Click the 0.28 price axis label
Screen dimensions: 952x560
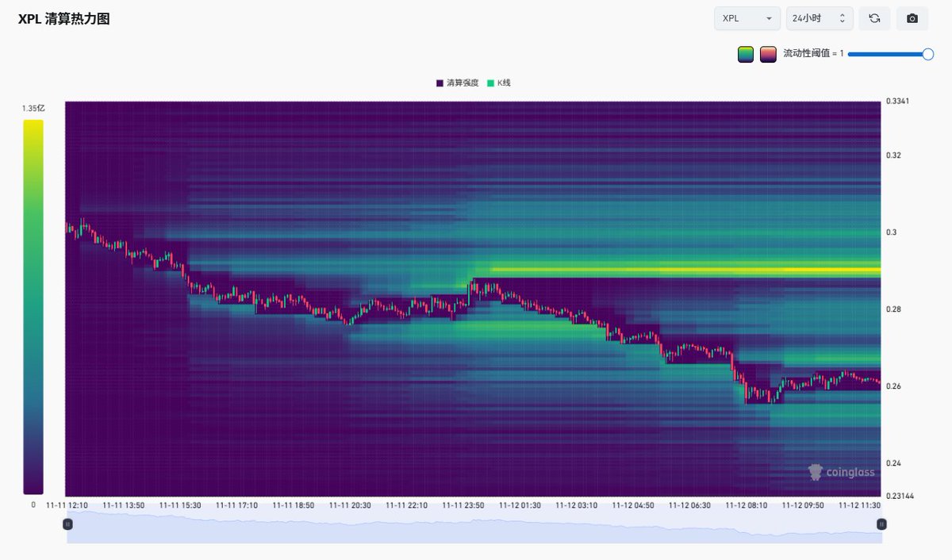coord(893,309)
